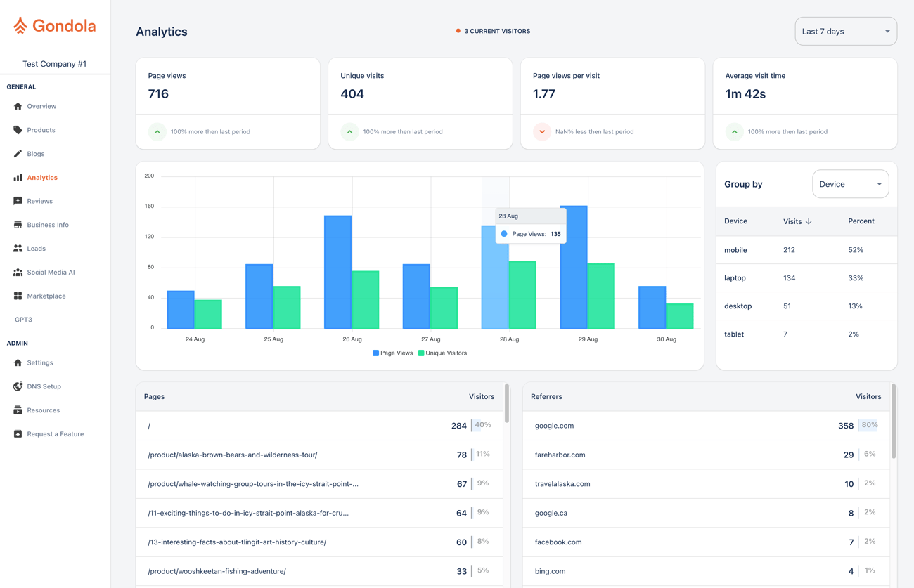Click the DNS Setup globe icon
The height and width of the screenshot is (588, 914).
(x=18, y=386)
